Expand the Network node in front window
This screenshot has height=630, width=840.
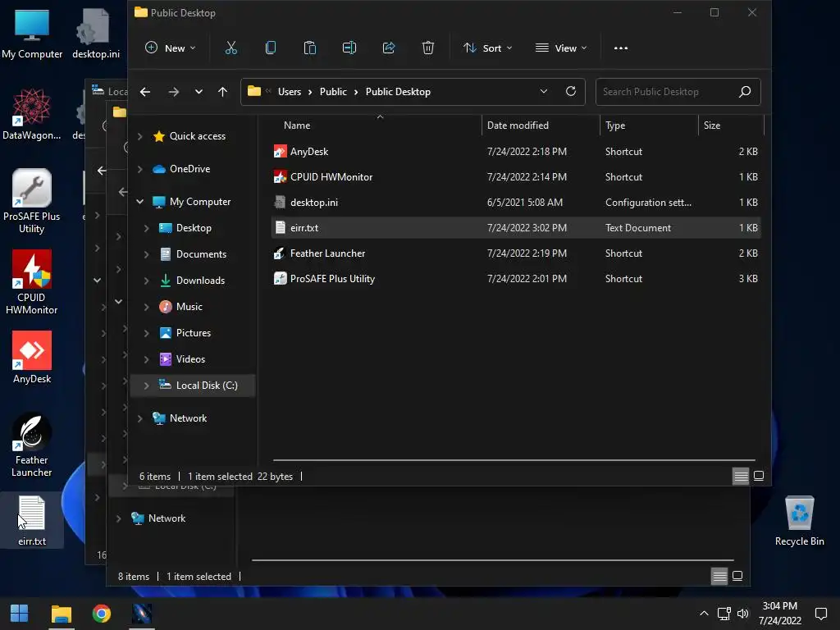tap(139, 418)
